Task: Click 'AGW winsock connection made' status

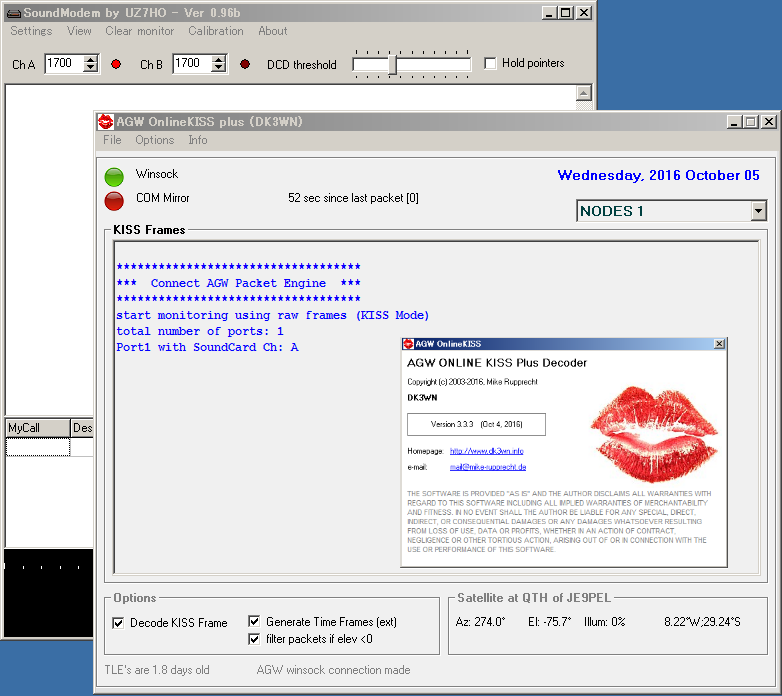Action: [333, 670]
